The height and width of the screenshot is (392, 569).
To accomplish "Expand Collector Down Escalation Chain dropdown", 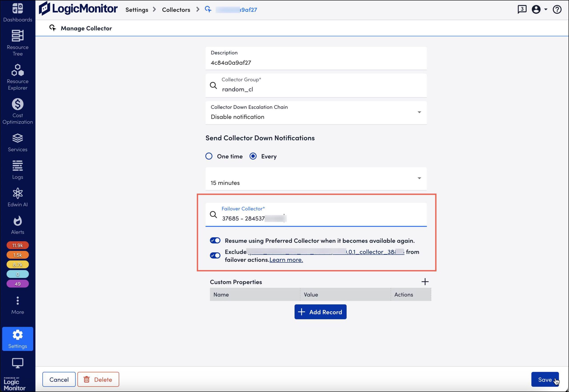I will [419, 112].
